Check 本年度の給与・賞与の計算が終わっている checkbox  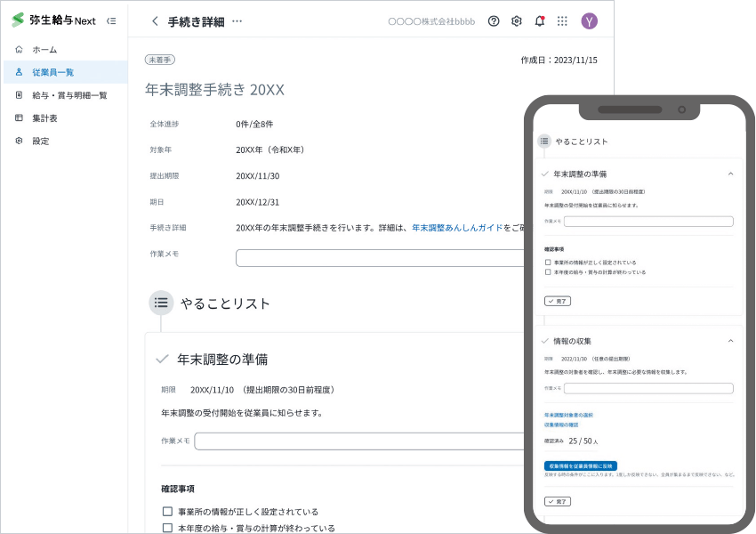pos(167,528)
